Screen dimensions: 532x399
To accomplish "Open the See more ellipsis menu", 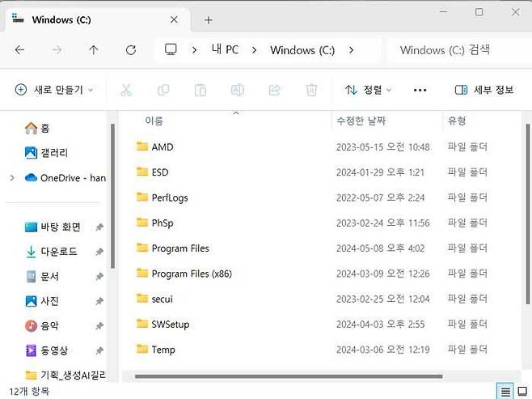I will point(420,90).
